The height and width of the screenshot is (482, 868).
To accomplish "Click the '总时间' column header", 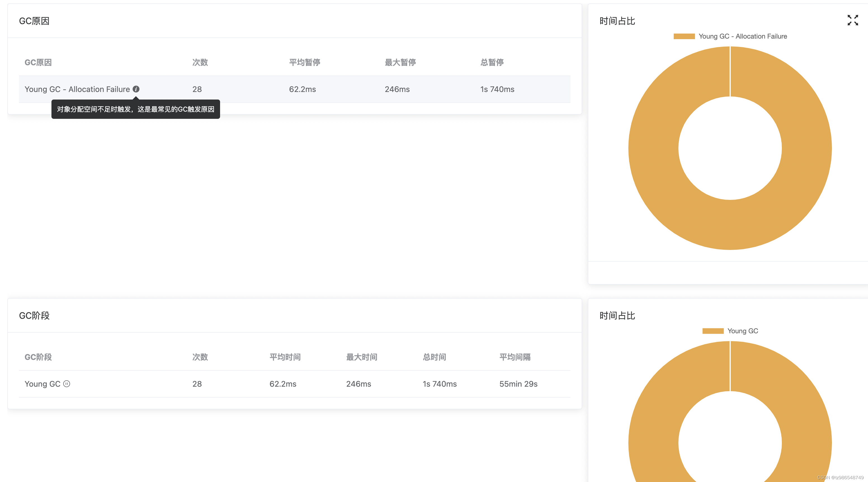I will click(x=434, y=357).
